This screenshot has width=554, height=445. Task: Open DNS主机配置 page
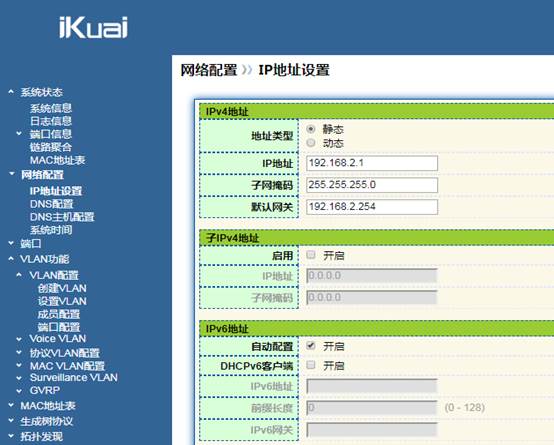62,217
